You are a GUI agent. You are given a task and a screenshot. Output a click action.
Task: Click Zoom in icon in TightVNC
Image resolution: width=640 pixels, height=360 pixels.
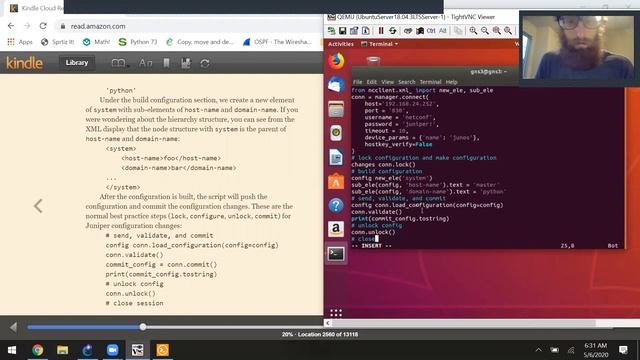pyautogui.click(x=473, y=31)
